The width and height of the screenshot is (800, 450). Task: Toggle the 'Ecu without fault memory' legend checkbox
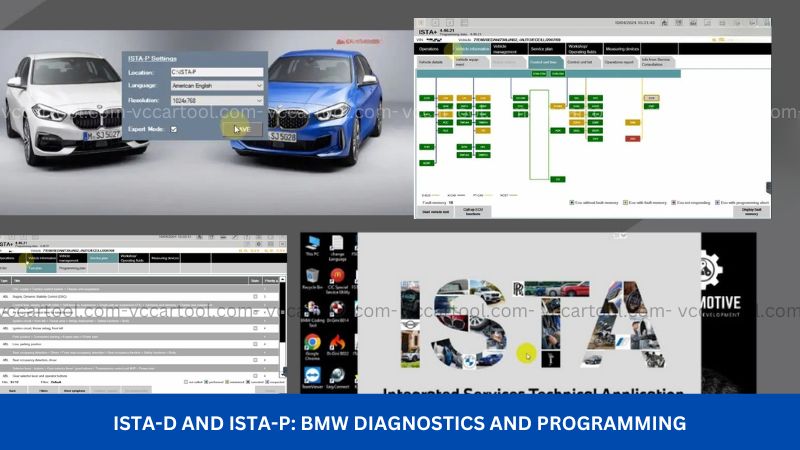[x=571, y=203]
